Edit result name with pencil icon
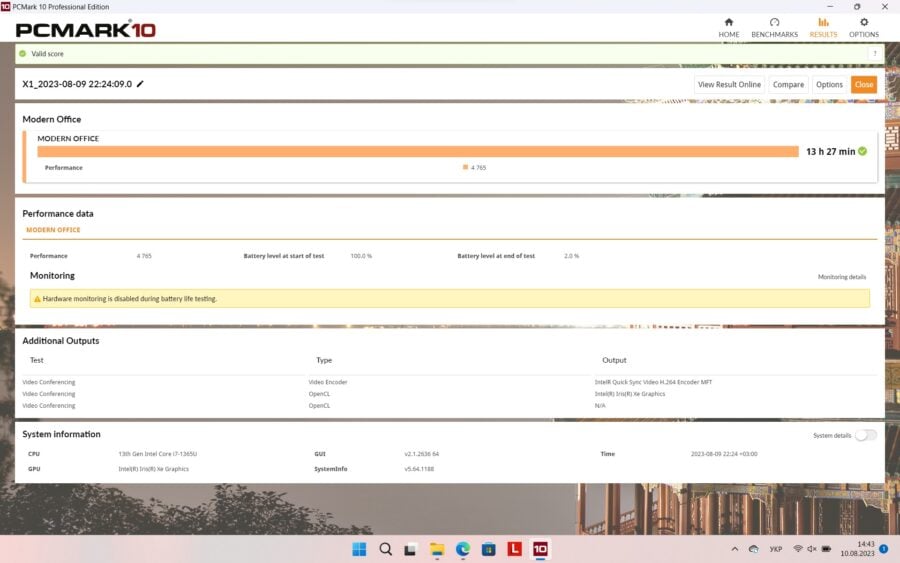The height and width of the screenshot is (563, 900). (140, 84)
